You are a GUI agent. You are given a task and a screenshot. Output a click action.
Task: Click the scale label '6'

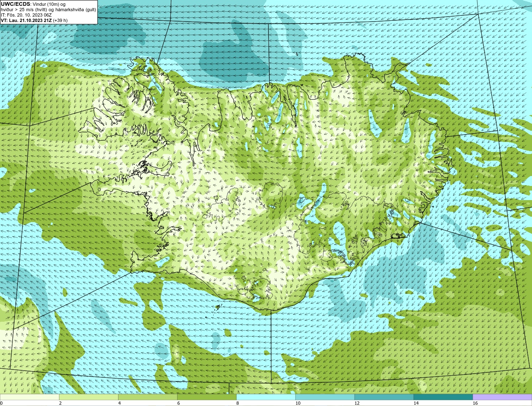click(x=178, y=403)
